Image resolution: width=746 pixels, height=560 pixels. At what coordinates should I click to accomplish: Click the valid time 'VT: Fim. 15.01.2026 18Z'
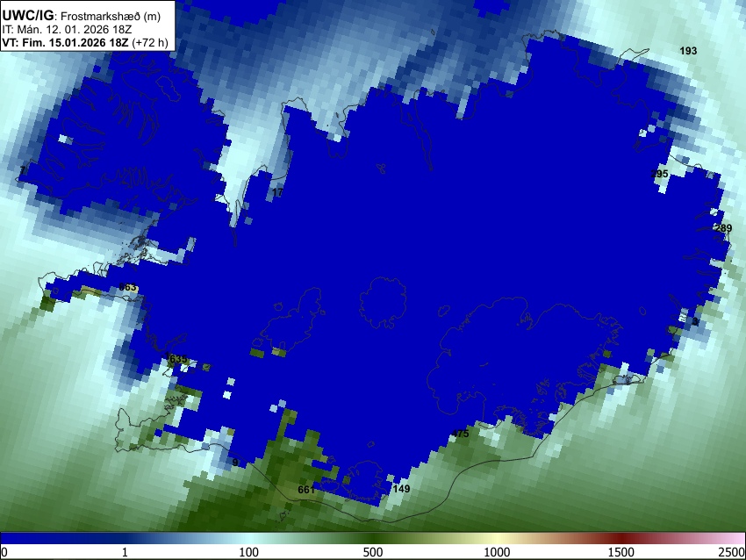point(65,42)
